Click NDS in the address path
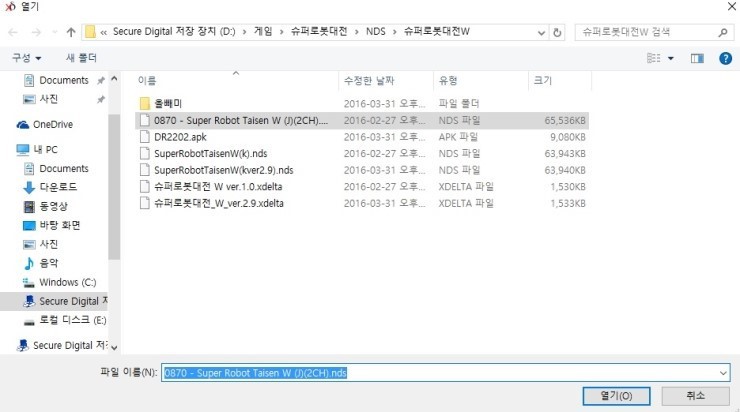This screenshot has height=412, width=740. [x=376, y=32]
